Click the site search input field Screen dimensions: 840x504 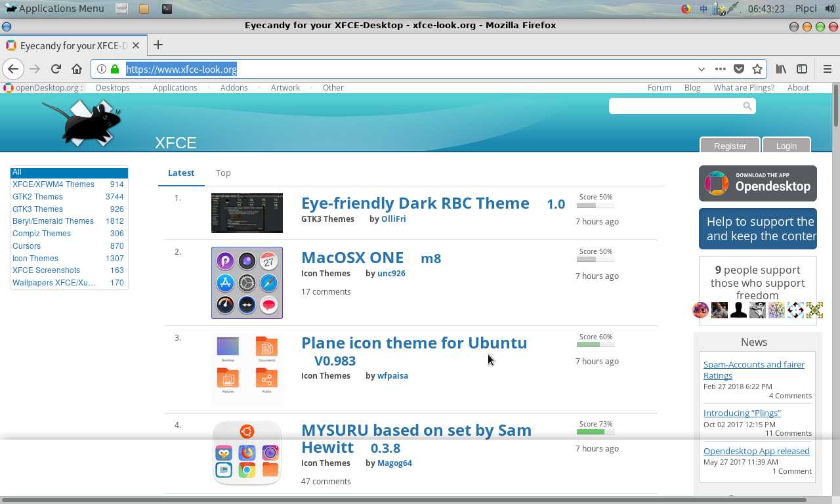tap(675, 106)
